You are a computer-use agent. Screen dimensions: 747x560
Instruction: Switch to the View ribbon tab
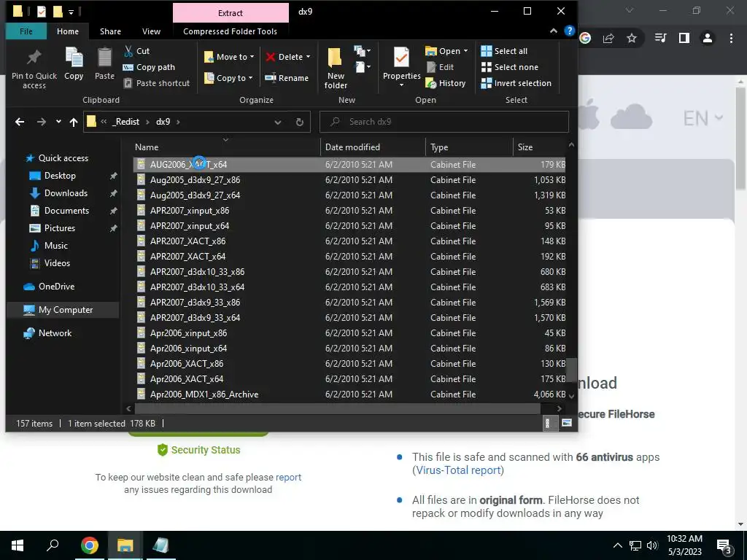click(x=151, y=31)
